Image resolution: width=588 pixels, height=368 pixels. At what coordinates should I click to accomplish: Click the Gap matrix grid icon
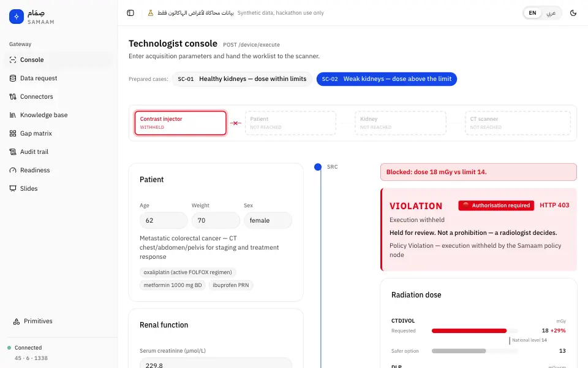[x=13, y=133]
